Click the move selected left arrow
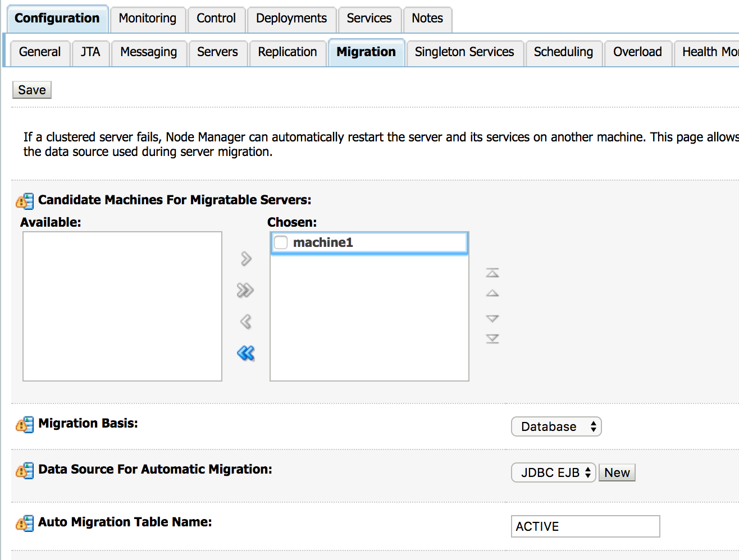This screenshot has width=739, height=560. point(245,322)
